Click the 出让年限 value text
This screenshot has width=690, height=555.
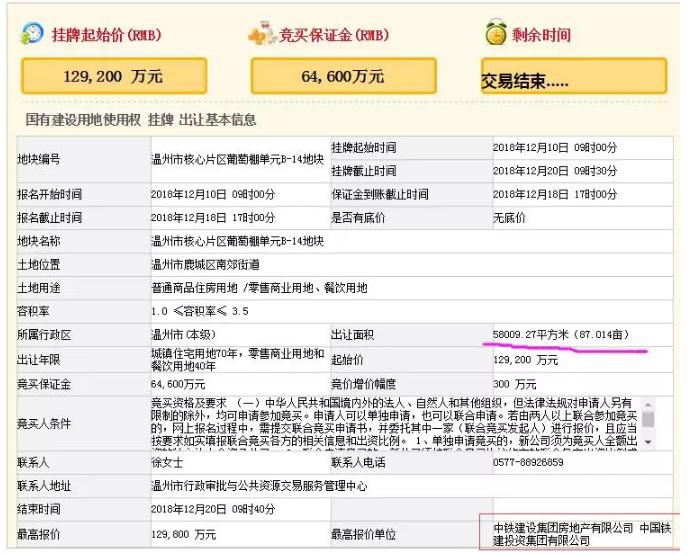(238, 359)
